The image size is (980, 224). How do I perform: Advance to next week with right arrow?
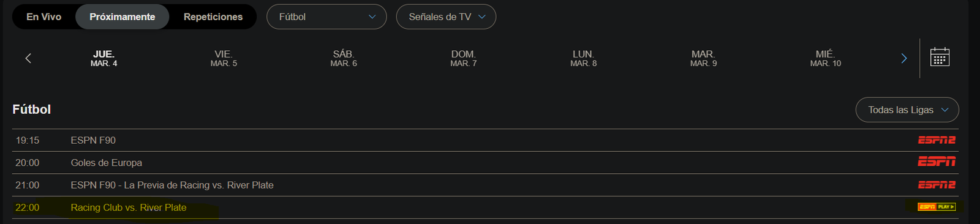tap(904, 58)
